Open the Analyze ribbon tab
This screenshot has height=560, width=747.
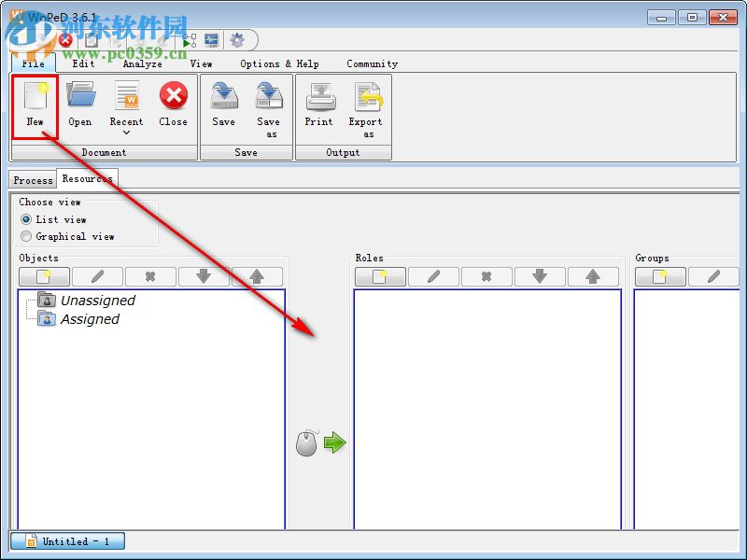tap(143, 63)
